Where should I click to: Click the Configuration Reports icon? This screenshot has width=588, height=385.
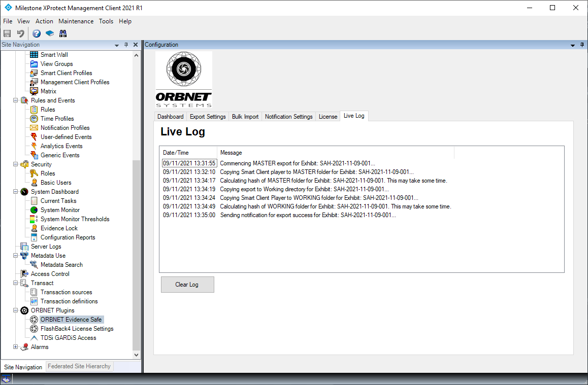tap(34, 237)
